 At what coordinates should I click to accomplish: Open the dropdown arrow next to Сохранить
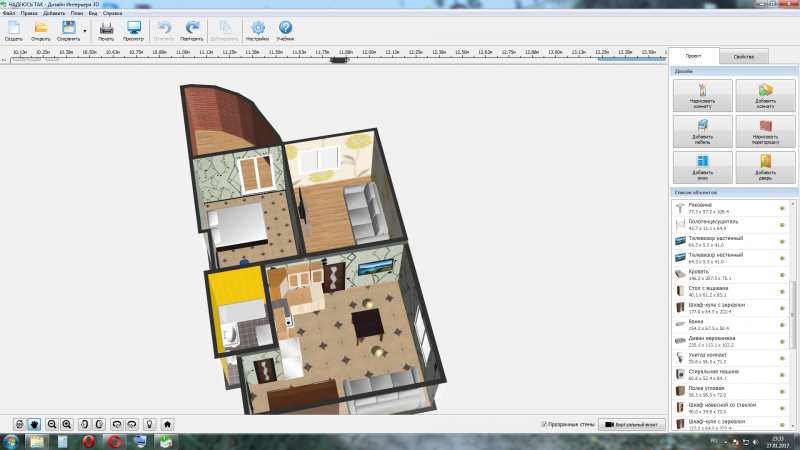tap(85, 31)
